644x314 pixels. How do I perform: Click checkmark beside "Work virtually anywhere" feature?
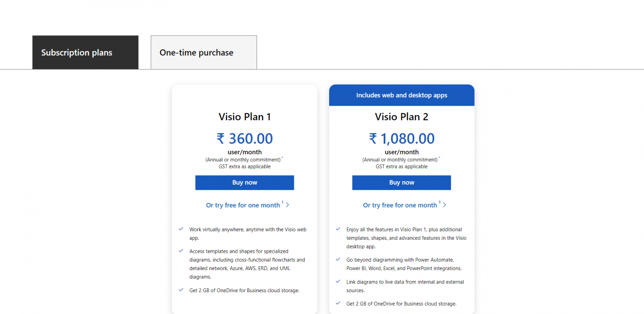click(181, 229)
